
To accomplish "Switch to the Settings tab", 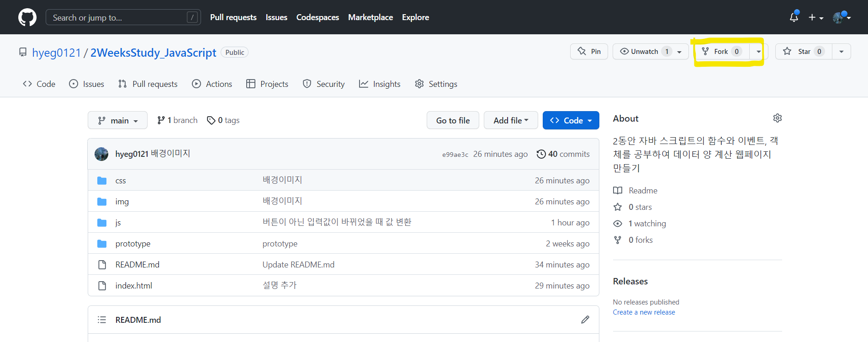I will pos(436,84).
